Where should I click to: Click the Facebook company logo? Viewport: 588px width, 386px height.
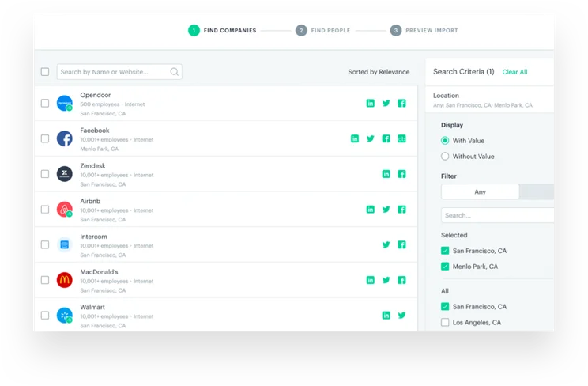pyautogui.click(x=65, y=138)
